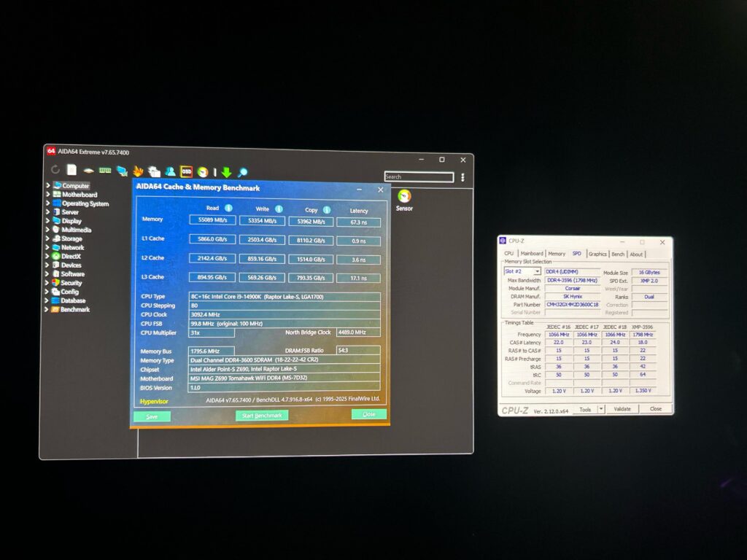Click the info icon next to Copy

pyautogui.click(x=327, y=209)
